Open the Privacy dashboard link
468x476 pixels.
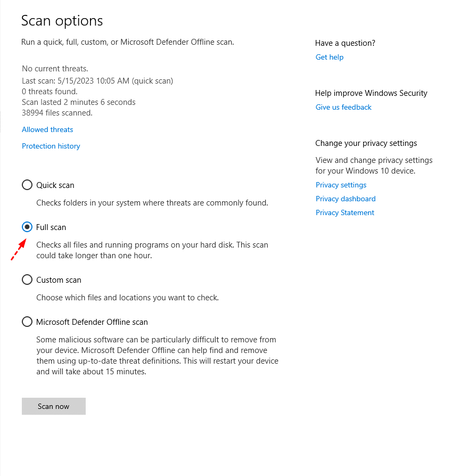click(x=346, y=199)
